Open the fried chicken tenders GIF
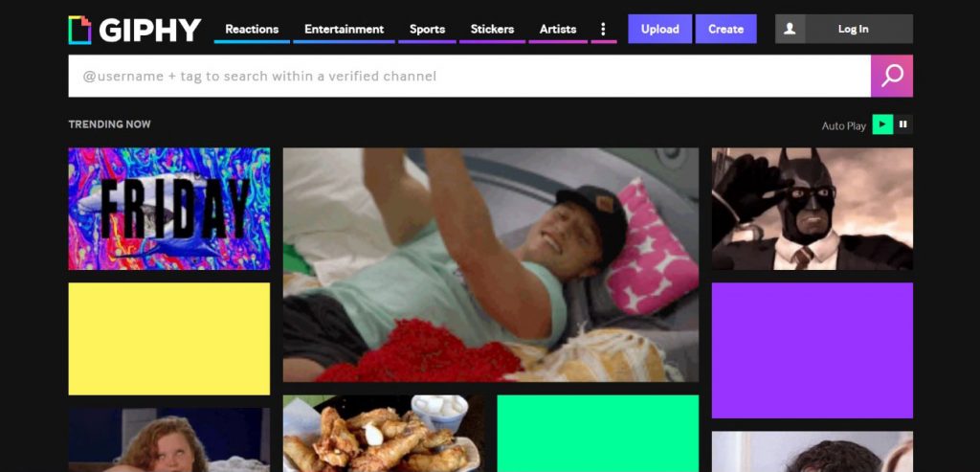This screenshot has width=980, height=472. click(x=383, y=434)
